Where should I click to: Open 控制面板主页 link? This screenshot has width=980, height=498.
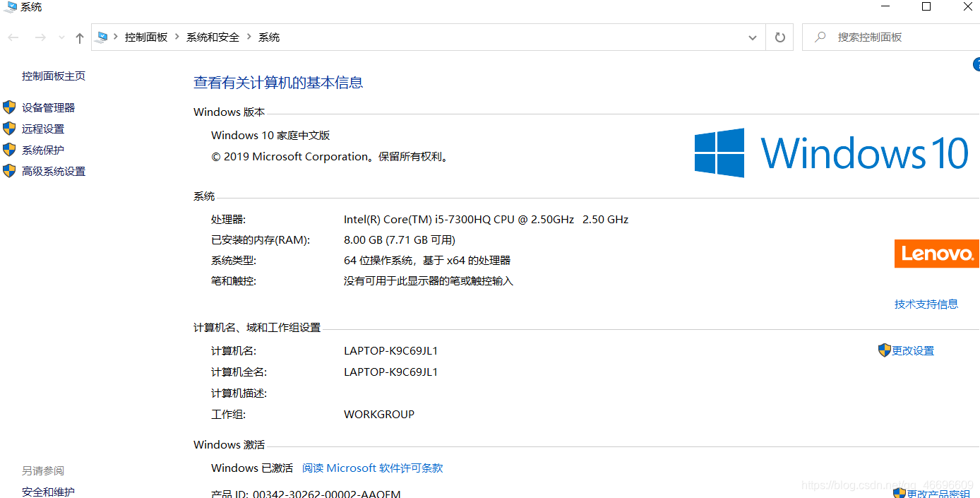coord(54,76)
